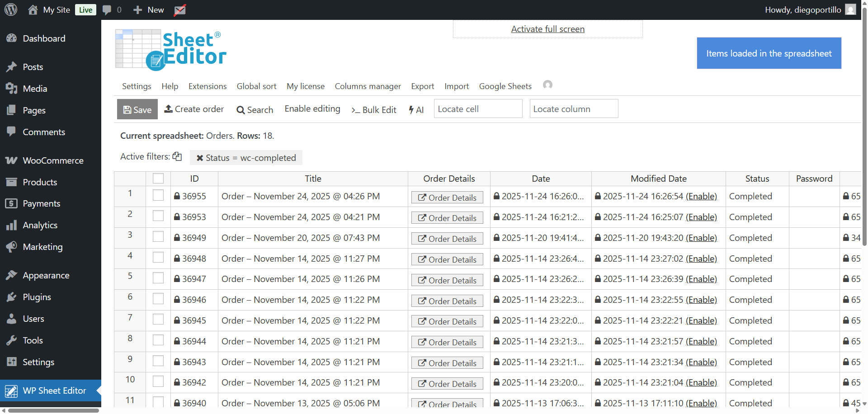This screenshot has width=868, height=414.
Task: Expand the New content menu
Action: [x=149, y=10]
